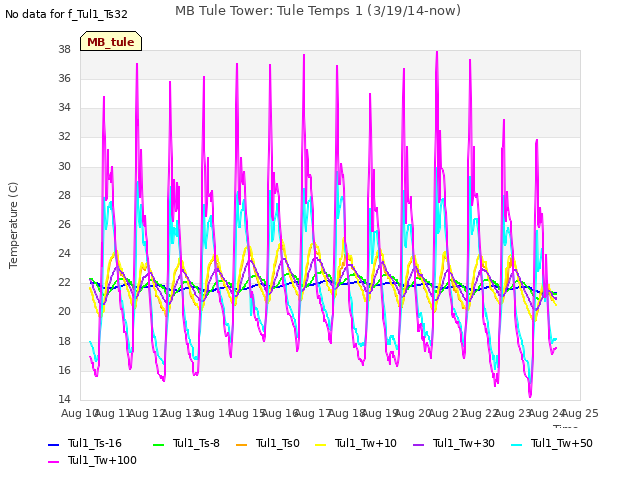640x480 pixels.
Task: Click the Tul1_Tw+50 legend entry
Action: coord(552,443)
